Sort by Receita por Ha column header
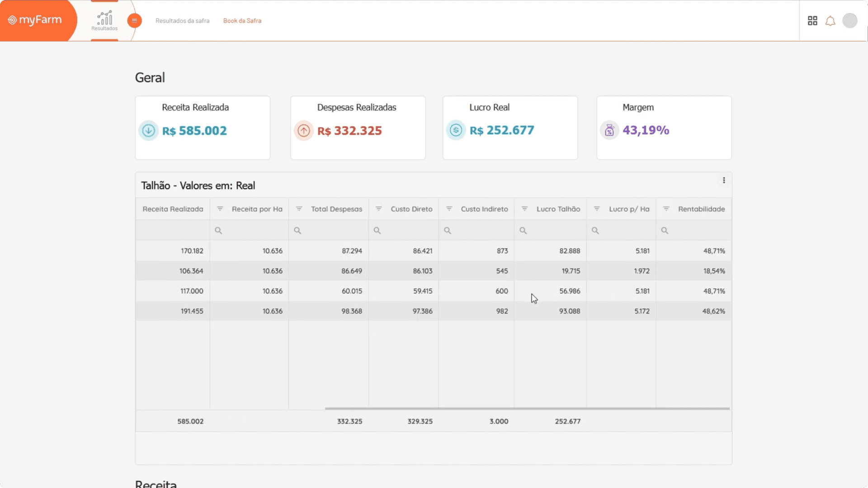 pyautogui.click(x=257, y=209)
